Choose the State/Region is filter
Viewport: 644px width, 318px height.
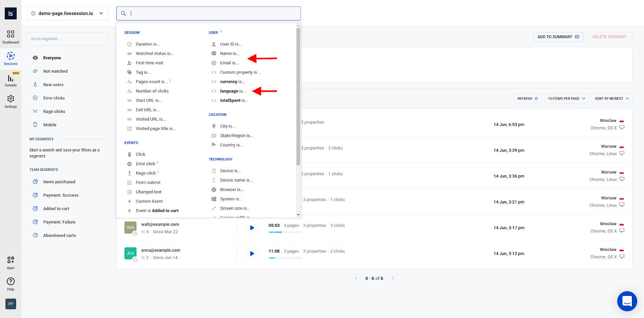click(x=237, y=136)
